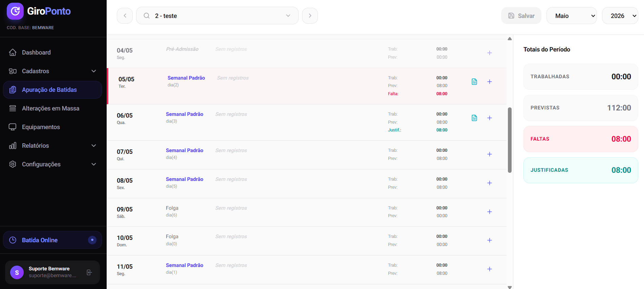The width and height of the screenshot is (644, 289).
Task: Select Apuração de Batidas menu item
Action: tap(52, 90)
